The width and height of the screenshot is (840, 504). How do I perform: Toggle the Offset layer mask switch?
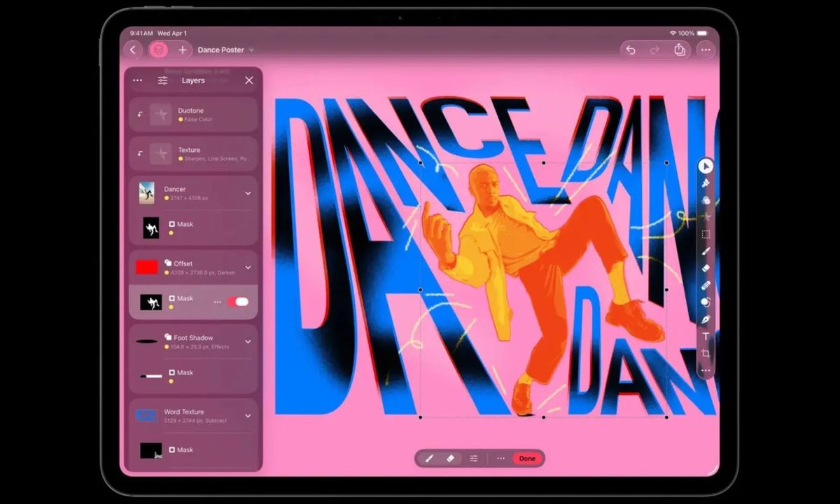238,302
